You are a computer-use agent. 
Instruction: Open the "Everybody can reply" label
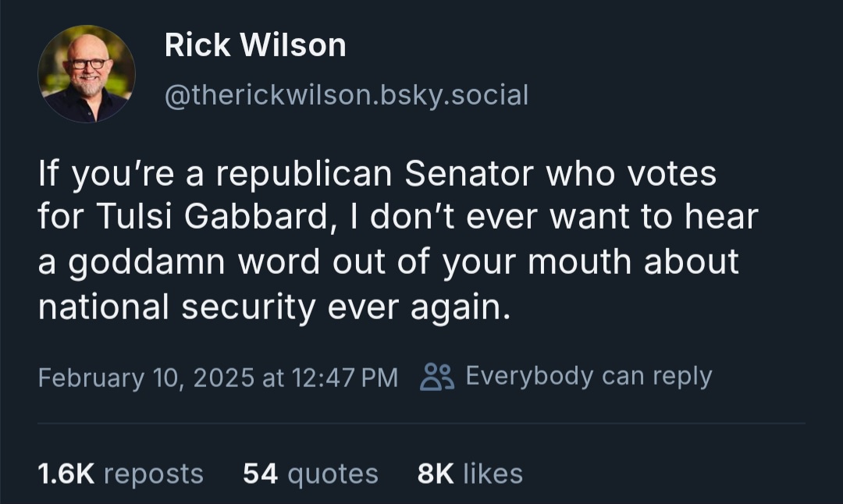click(589, 376)
